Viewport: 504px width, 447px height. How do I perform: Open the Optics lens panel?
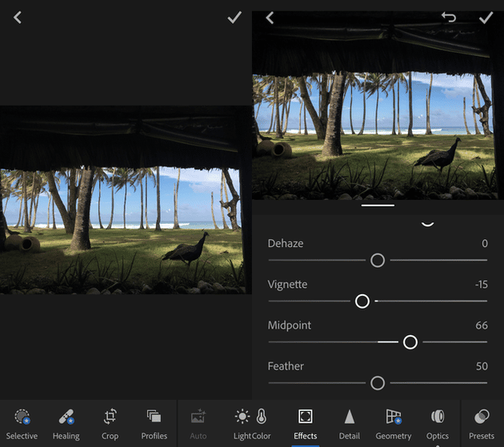click(438, 424)
